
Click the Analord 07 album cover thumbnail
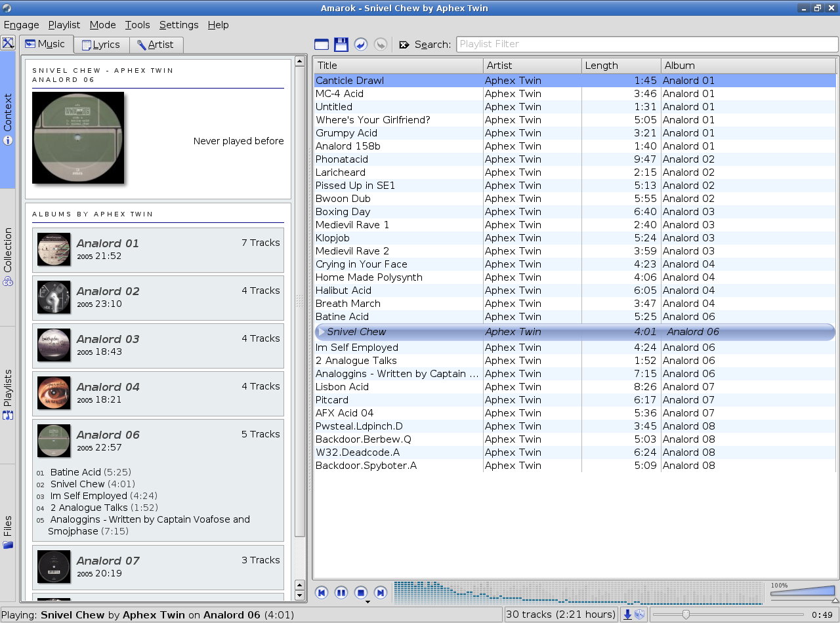(54, 567)
